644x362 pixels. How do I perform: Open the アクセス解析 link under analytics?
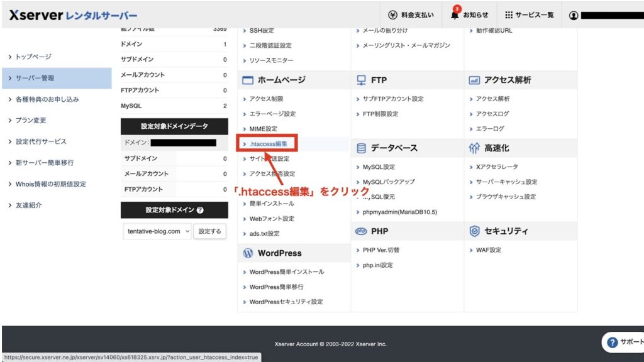pyautogui.click(x=492, y=99)
